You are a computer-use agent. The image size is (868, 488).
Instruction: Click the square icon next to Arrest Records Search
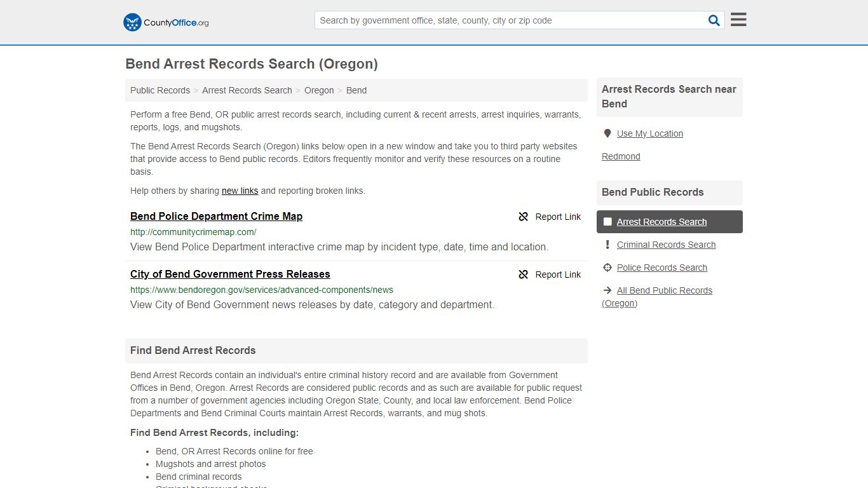[607, 222]
